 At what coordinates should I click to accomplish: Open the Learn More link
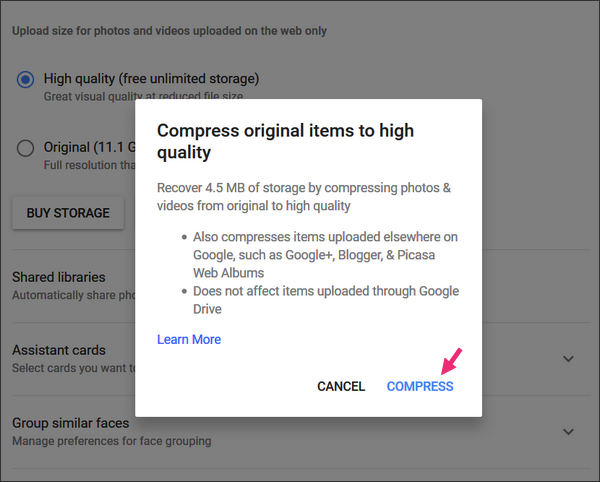tap(189, 339)
